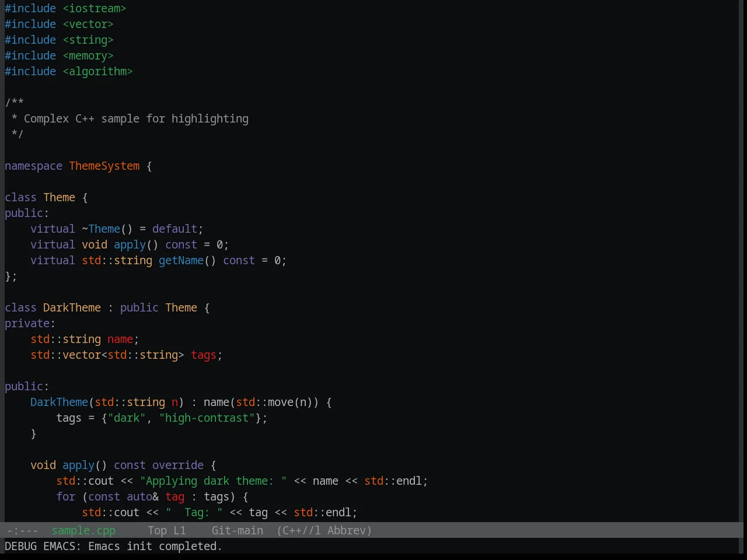Click the -:--- status flags in mode line
This screenshot has width=747, height=560.
[22, 530]
